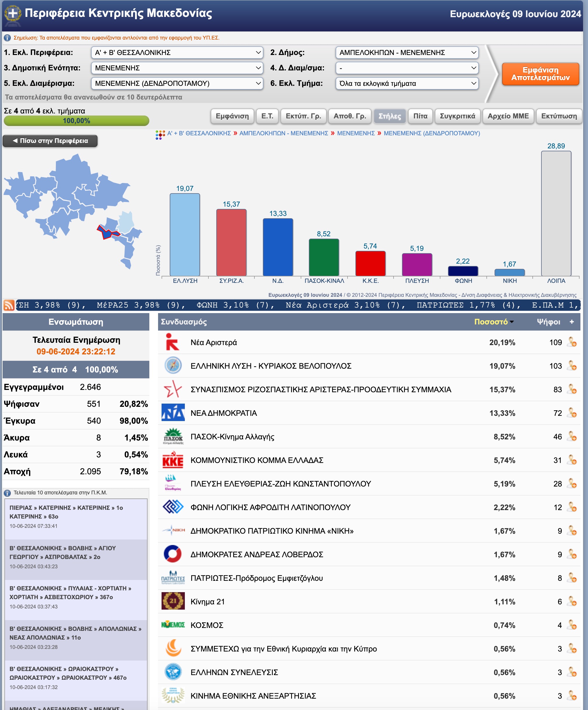The image size is (588, 710).
Task: Expand columns with the plus header button
Action: pos(571,322)
